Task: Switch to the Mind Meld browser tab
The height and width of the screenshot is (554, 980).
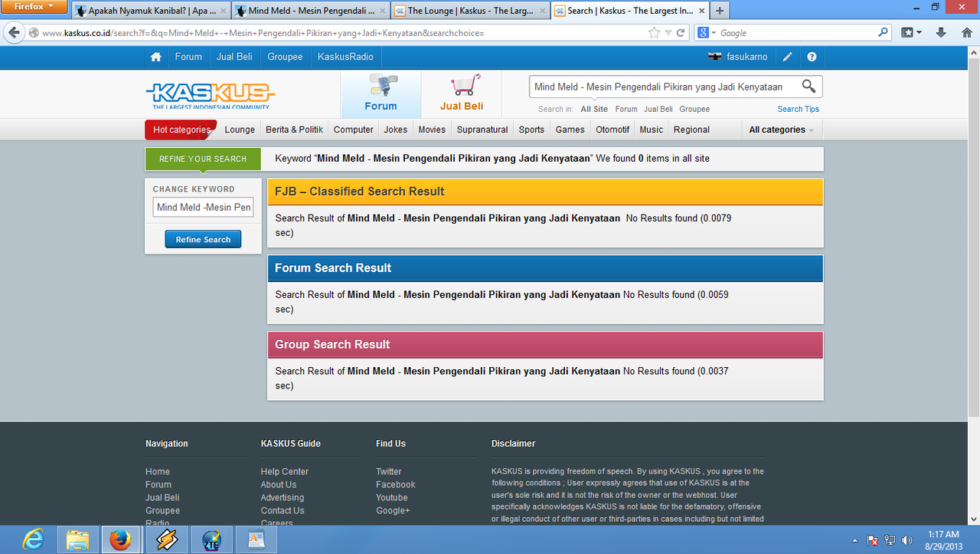Action: coord(310,11)
